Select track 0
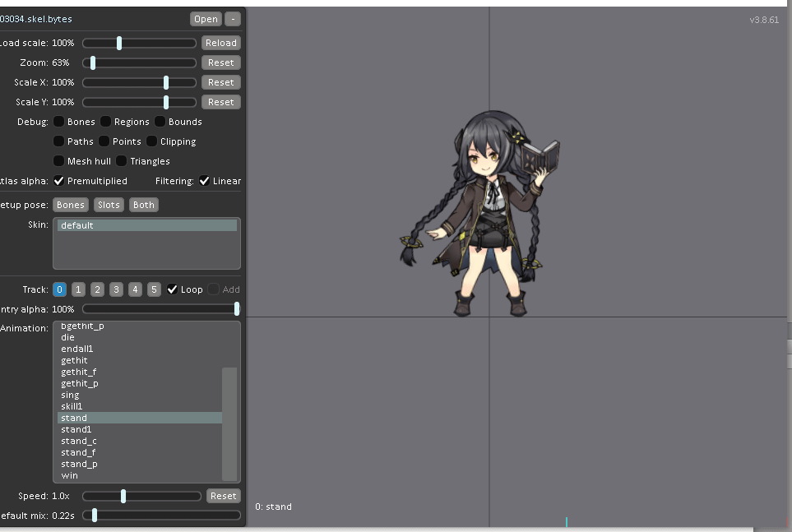 [59, 289]
